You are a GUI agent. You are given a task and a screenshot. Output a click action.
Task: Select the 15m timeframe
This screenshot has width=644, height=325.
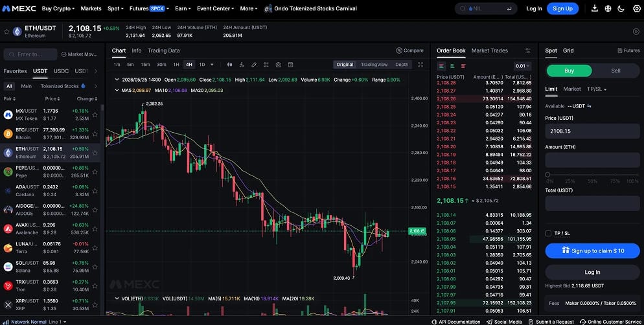[x=145, y=65]
